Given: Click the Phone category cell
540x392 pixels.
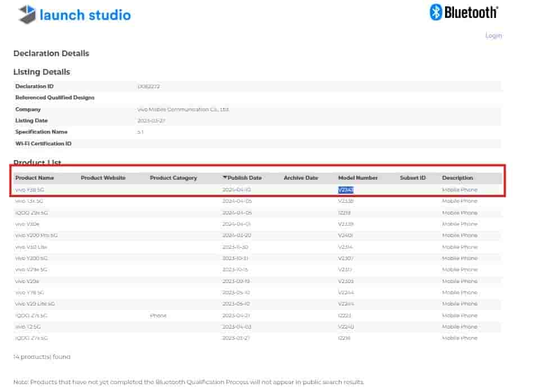Looking at the screenshot, I should click(158, 316).
